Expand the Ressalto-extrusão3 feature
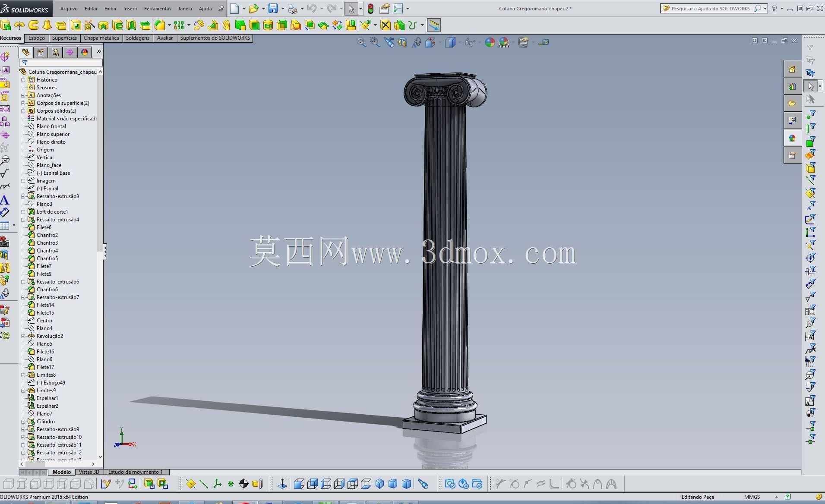Screen dimensions: 825x504 coord(23,196)
